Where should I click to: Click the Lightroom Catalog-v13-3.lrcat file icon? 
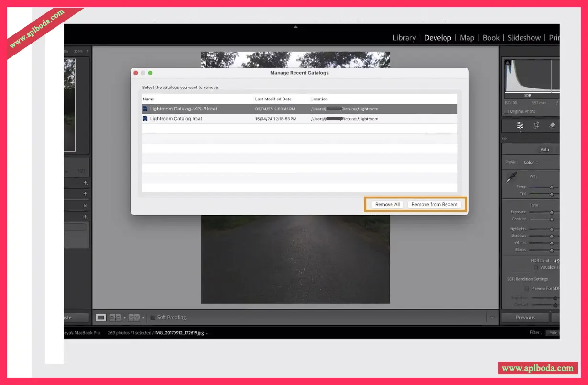point(145,109)
